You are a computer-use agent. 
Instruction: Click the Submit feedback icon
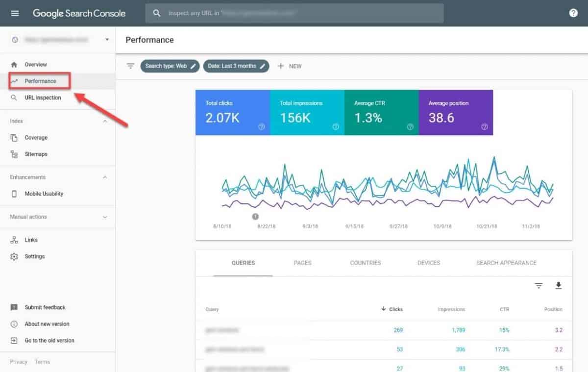point(14,307)
